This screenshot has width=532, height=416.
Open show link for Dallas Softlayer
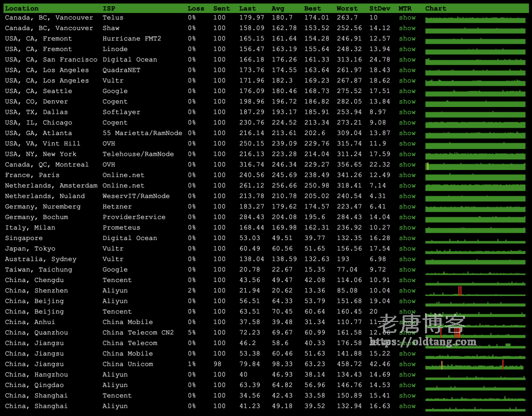(x=407, y=112)
